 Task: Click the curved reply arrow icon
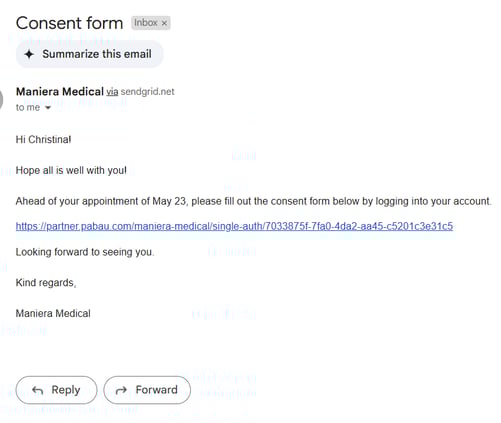[x=37, y=390]
